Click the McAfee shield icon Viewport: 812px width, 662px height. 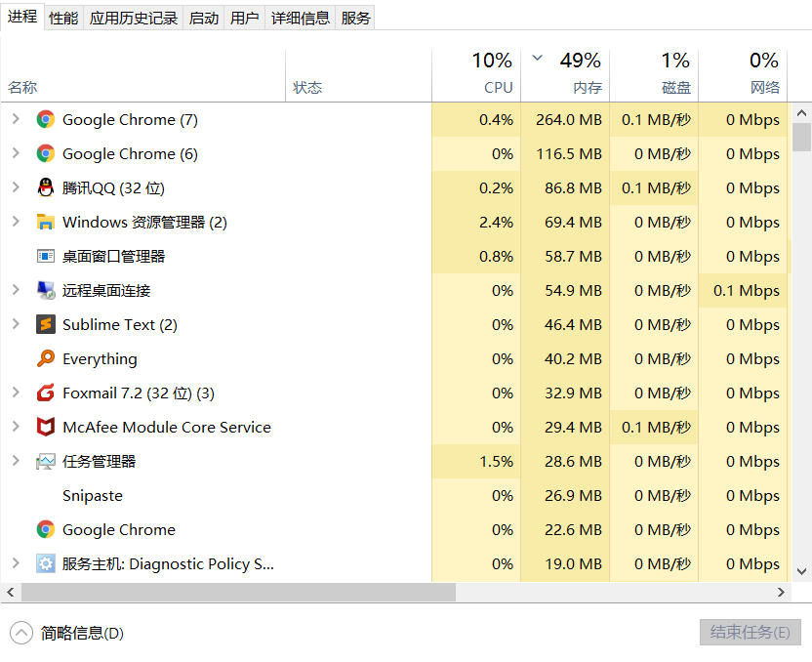tap(46, 427)
